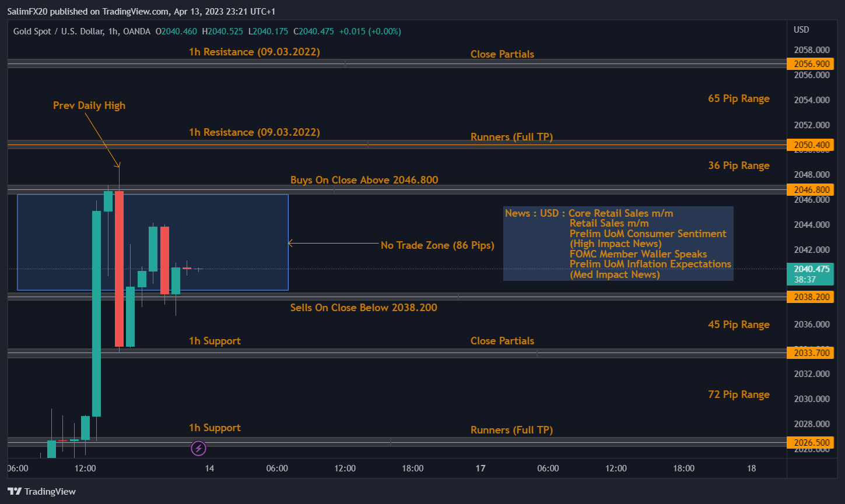Click the Prev Daily High annotation text
845x504 pixels.
(x=89, y=105)
